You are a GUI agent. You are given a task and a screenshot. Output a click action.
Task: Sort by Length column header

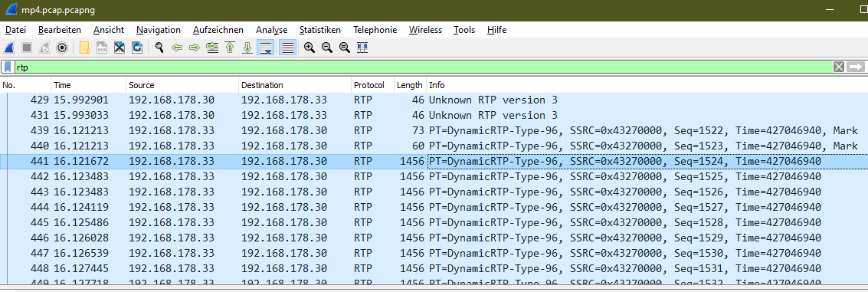pyautogui.click(x=410, y=85)
